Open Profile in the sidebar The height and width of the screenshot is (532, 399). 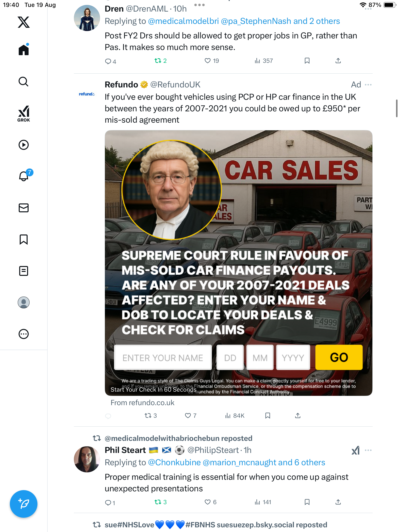24,302
